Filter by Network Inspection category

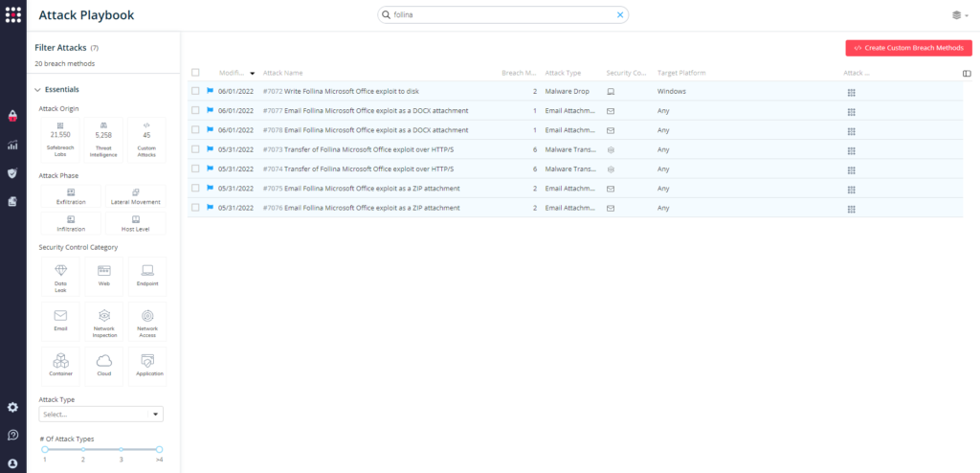103,321
